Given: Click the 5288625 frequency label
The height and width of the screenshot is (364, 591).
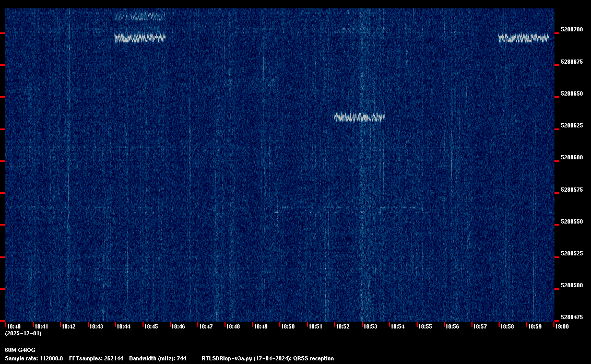Looking at the screenshot, I should [x=572, y=126].
